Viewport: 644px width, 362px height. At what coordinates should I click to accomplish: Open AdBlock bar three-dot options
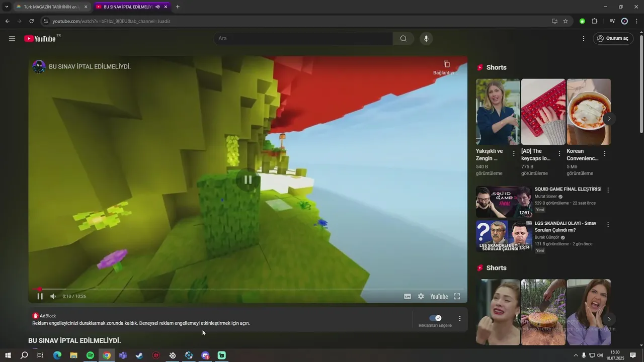pos(459,318)
